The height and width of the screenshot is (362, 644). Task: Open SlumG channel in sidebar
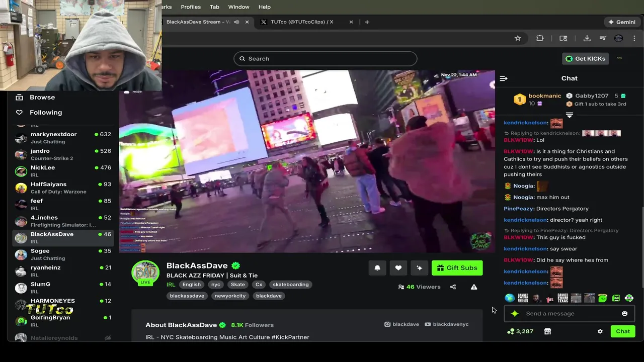(x=64, y=287)
